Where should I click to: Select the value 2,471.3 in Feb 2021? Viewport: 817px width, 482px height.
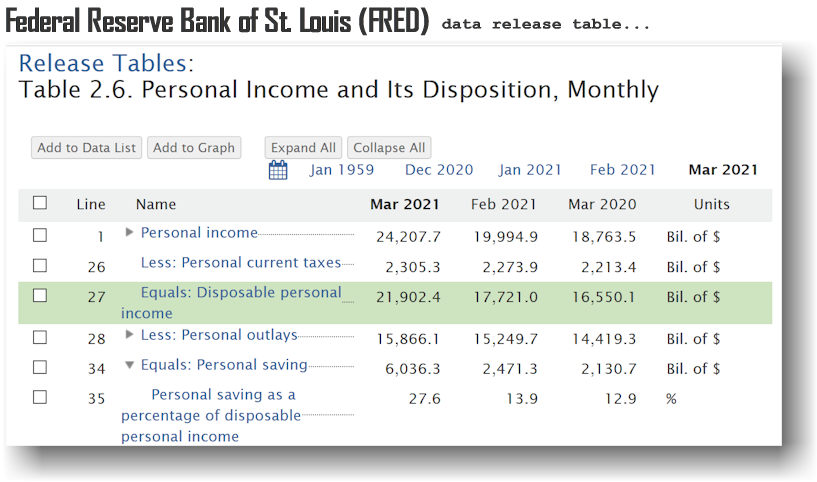510,369
